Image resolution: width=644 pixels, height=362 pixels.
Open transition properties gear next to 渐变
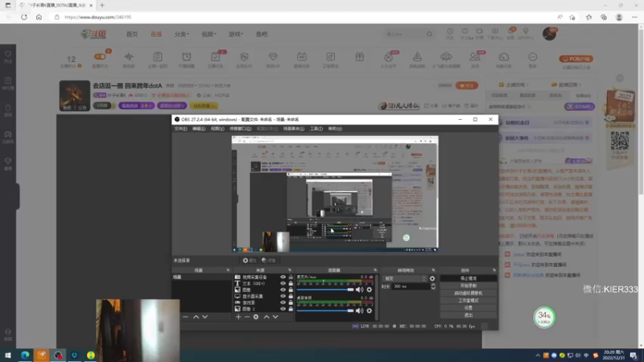[x=432, y=278]
